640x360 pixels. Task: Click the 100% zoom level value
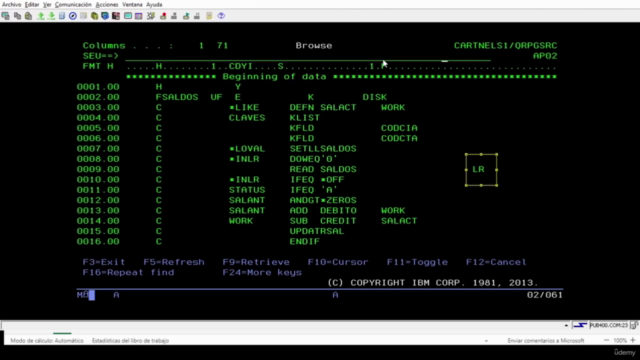(620, 340)
